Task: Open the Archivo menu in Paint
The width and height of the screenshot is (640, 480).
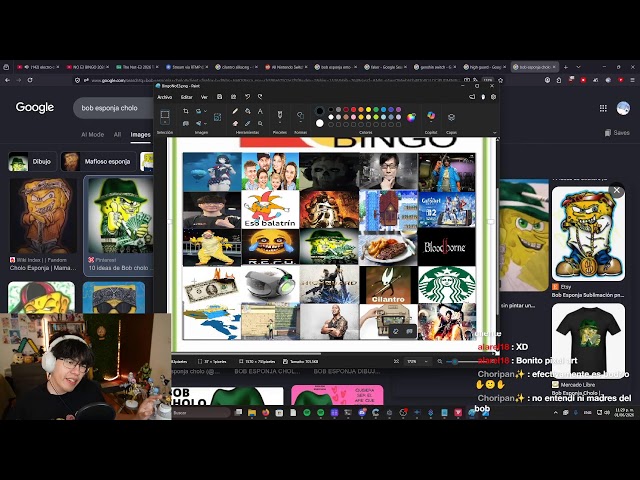Action: click(x=164, y=97)
